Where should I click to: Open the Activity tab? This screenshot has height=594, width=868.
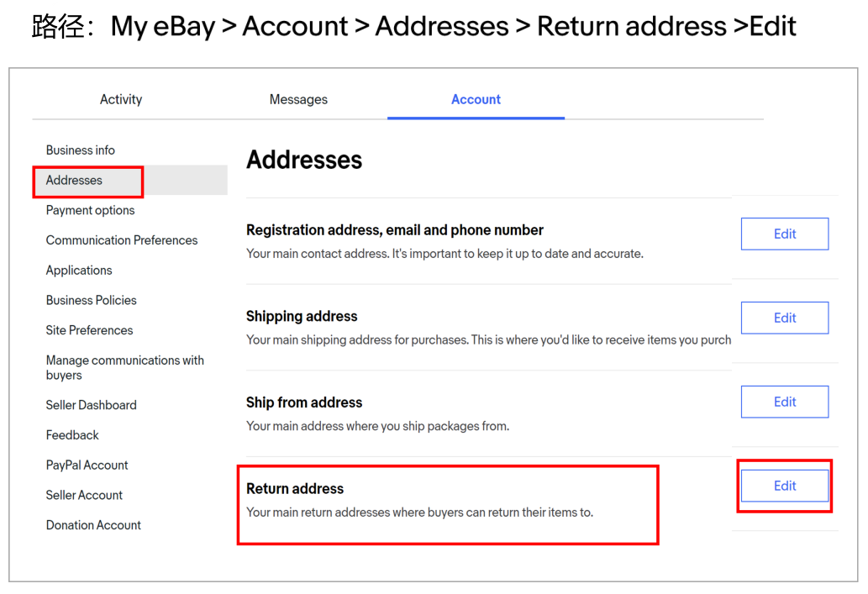pyautogui.click(x=121, y=99)
